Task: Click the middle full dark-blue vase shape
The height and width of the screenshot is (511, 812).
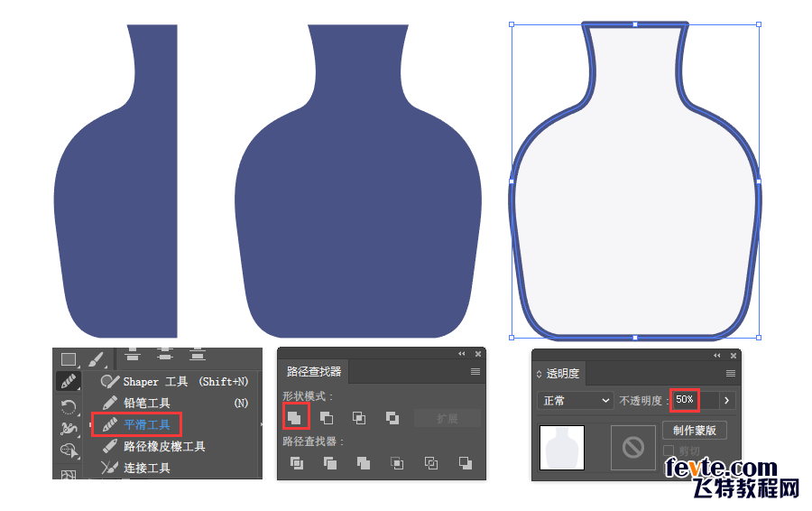Action: pos(358,208)
